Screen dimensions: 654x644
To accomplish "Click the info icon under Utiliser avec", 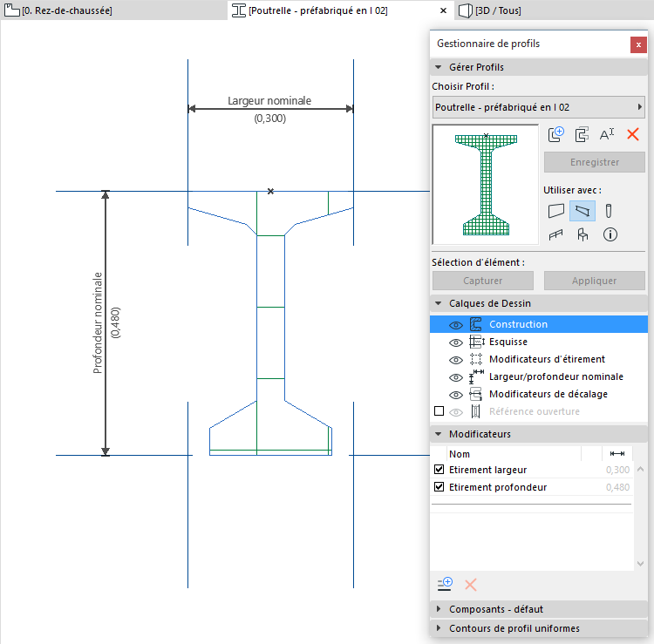I will [610, 234].
